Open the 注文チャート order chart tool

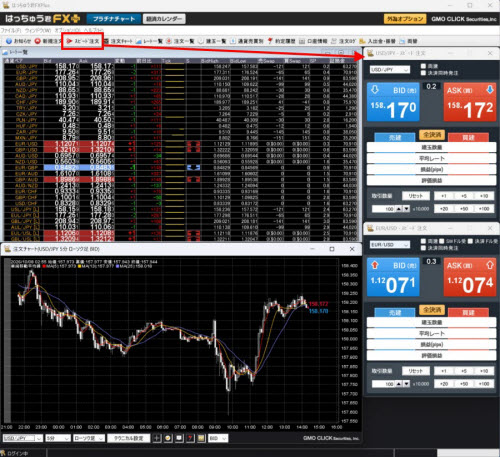118,41
